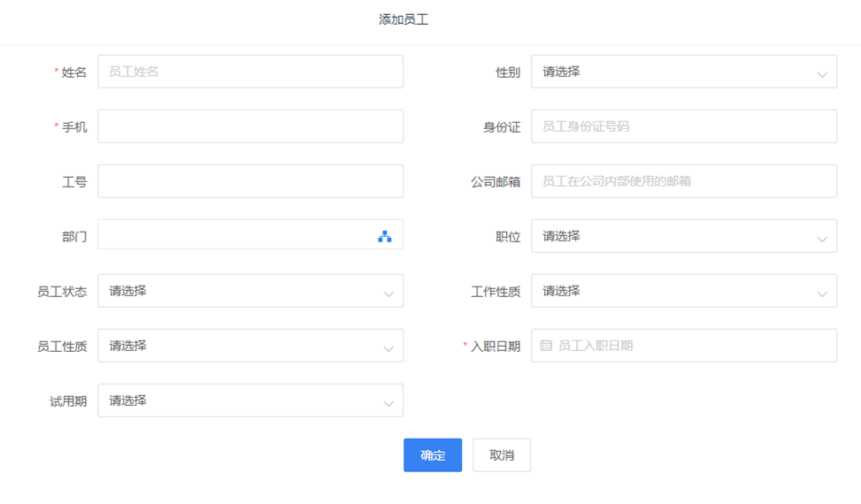Click into the 手机 phone field

pyautogui.click(x=250, y=126)
